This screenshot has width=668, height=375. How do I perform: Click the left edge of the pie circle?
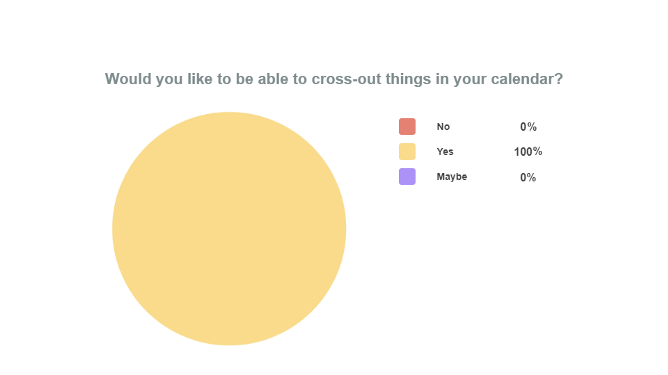coord(113,228)
